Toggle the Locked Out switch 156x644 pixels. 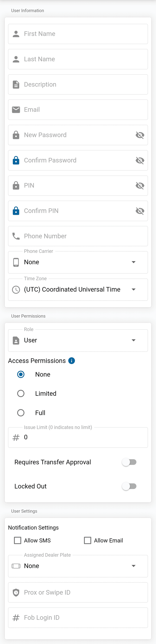tap(129, 486)
